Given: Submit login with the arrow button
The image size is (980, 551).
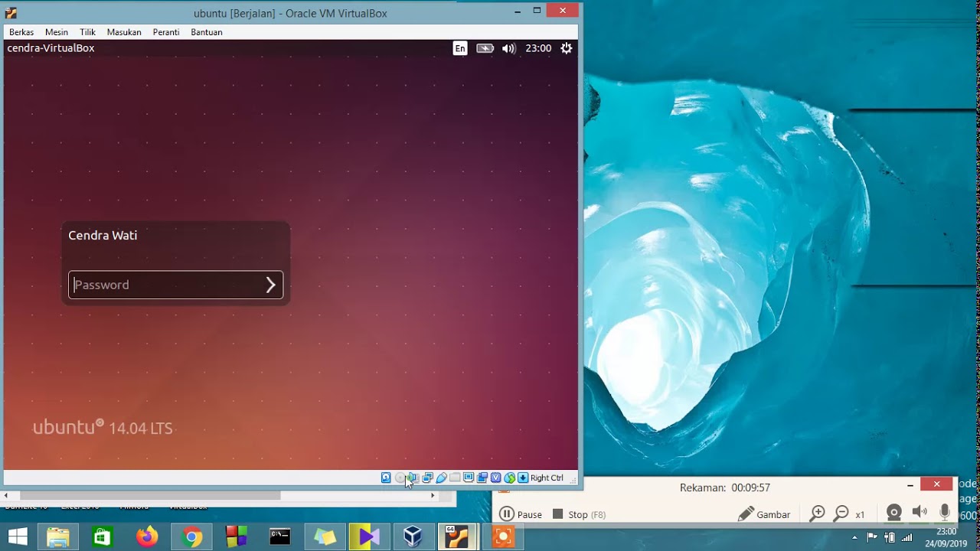Looking at the screenshot, I should pyautogui.click(x=270, y=285).
